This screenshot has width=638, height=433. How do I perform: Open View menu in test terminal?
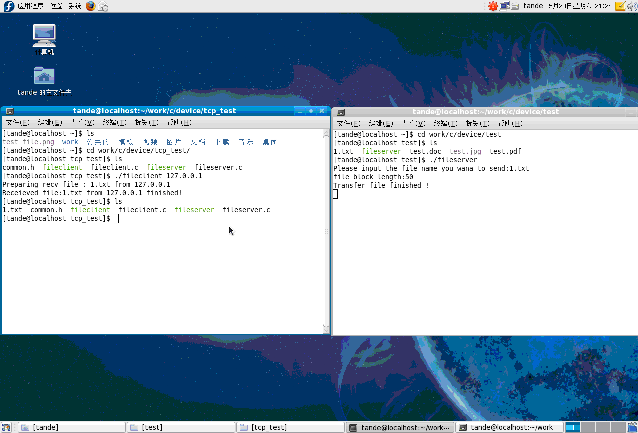(x=414, y=123)
